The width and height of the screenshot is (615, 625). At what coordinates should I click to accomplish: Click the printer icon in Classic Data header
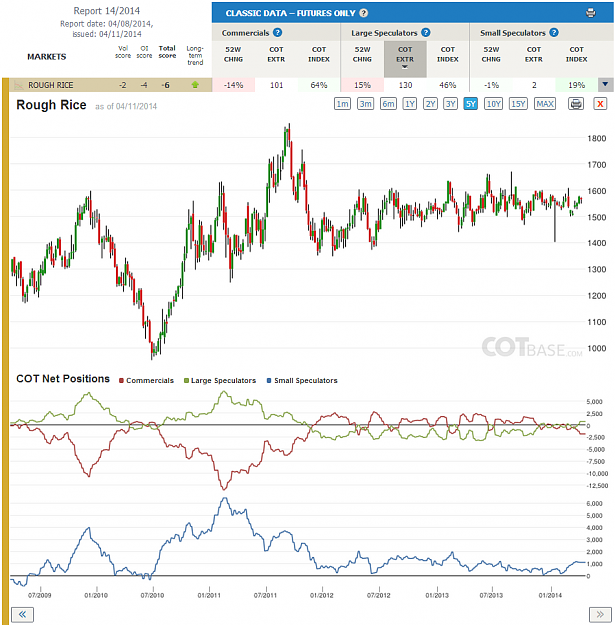pyautogui.click(x=590, y=13)
